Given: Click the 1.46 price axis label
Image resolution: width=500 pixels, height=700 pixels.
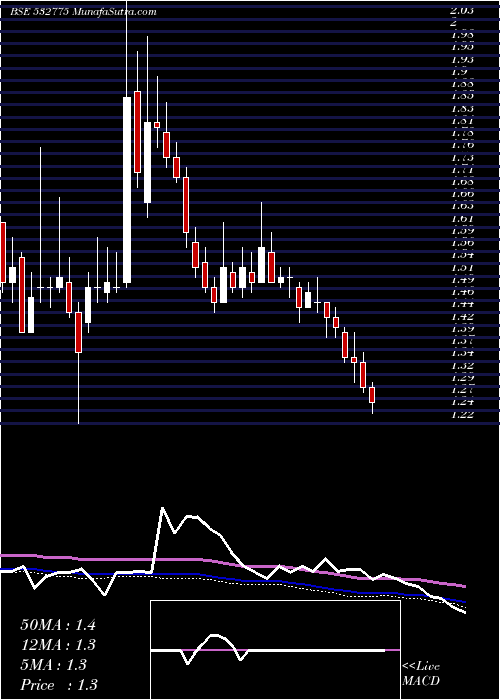Looking at the screenshot, I should click(x=462, y=292).
